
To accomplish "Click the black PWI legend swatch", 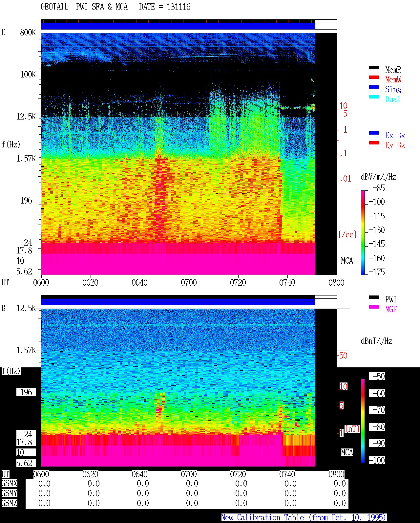I will click(x=374, y=297).
